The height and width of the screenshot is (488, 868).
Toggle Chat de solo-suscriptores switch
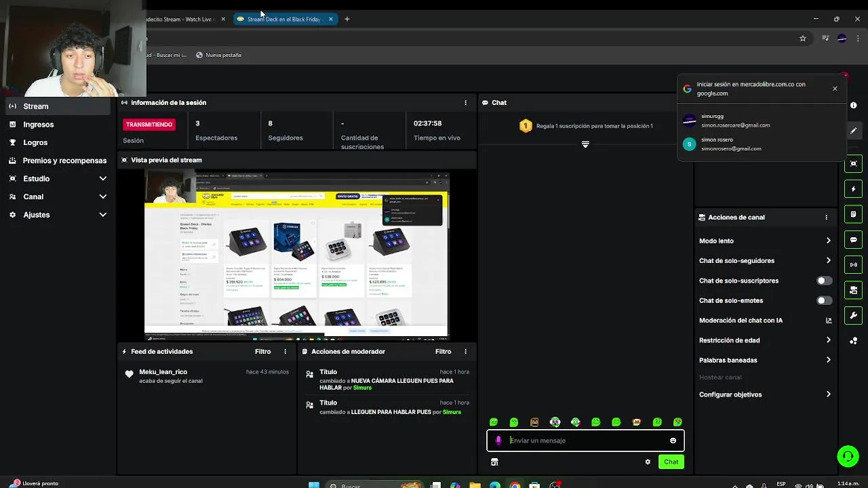(x=824, y=281)
